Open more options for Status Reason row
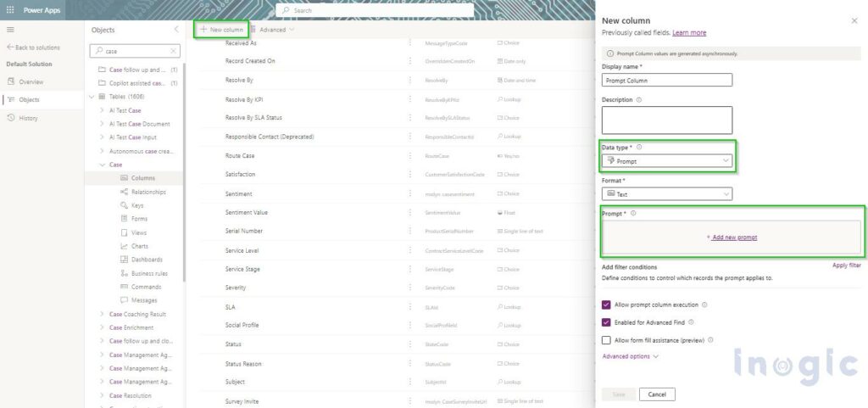Image resolution: width=868 pixels, height=408 pixels. (409, 364)
